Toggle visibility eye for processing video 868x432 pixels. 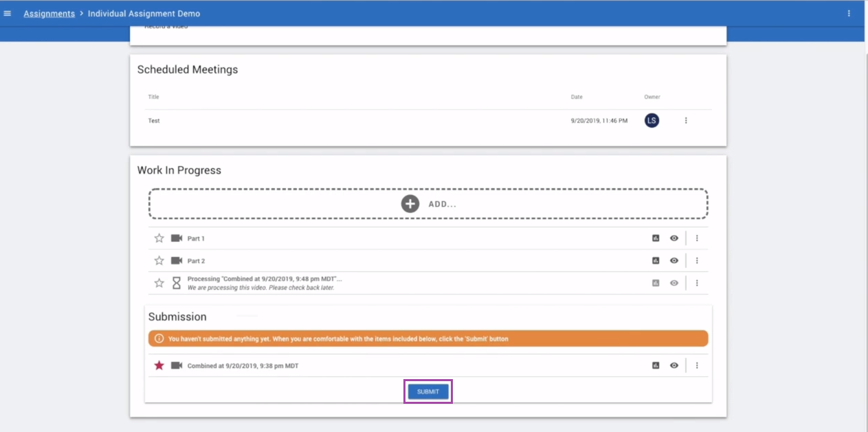click(x=674, y=283)
